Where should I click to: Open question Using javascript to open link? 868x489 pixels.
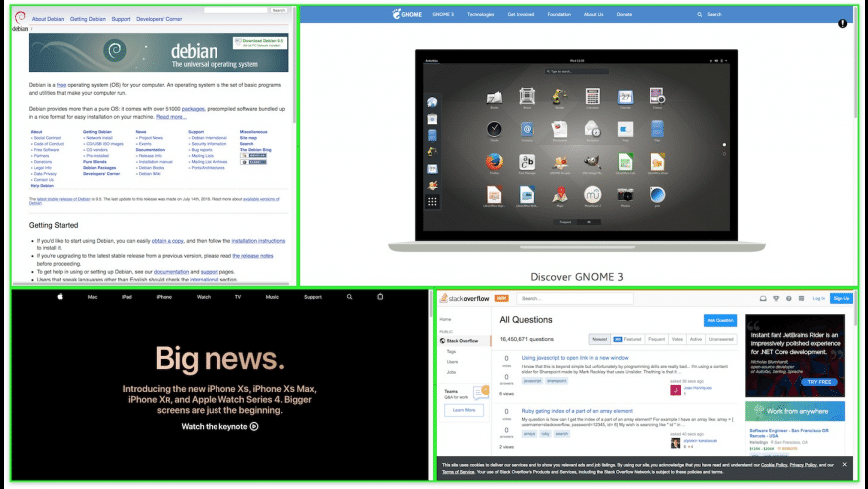pos(575,358)
